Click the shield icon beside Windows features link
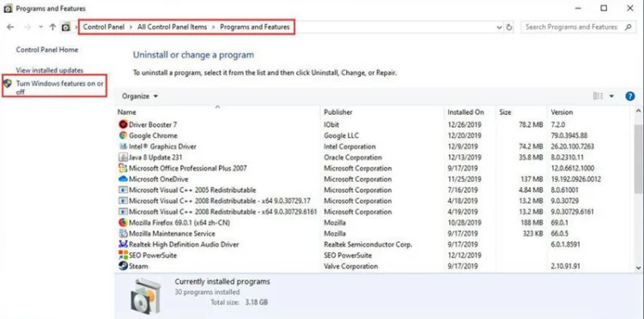Image resolution: width=644 pixels, height=319 pixels. [x=8, y=84]
